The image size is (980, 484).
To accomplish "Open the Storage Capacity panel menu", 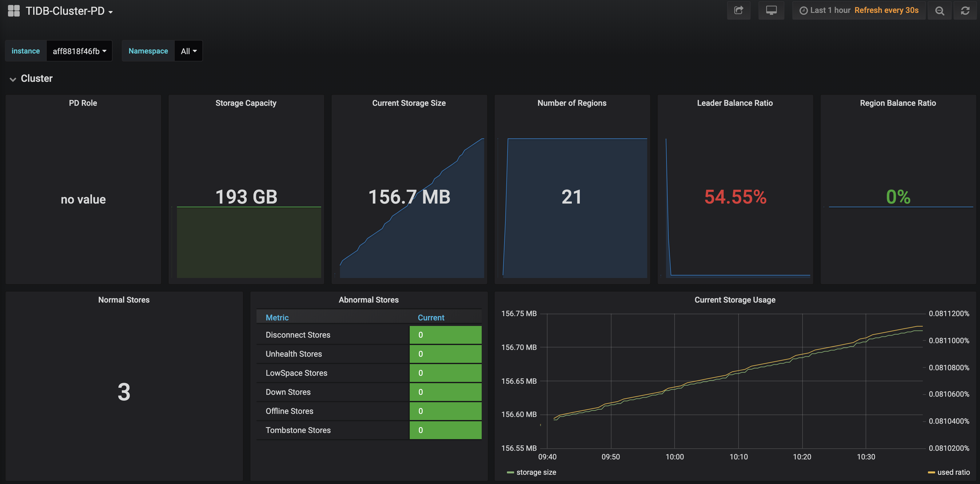I will click(x=246, y=103).
